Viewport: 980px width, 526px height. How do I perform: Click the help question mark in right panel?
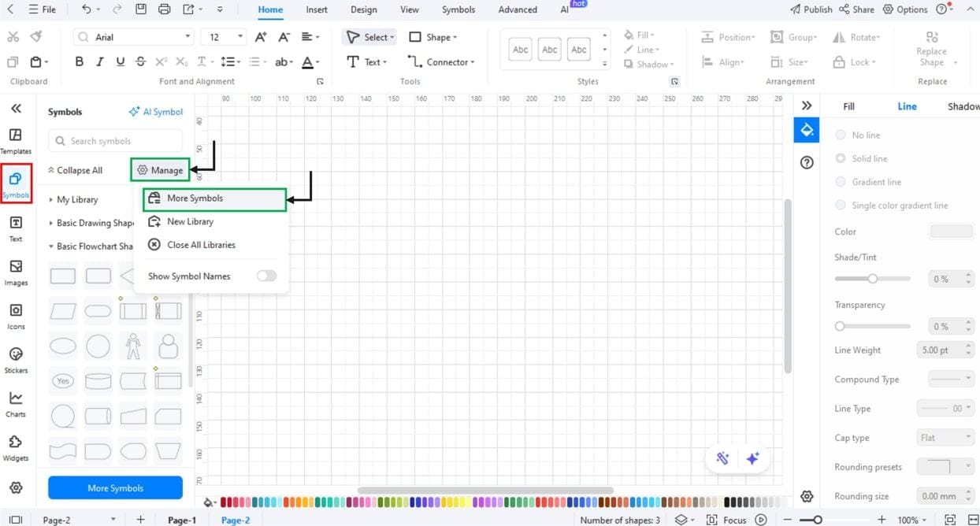click(x=807, y=162)
